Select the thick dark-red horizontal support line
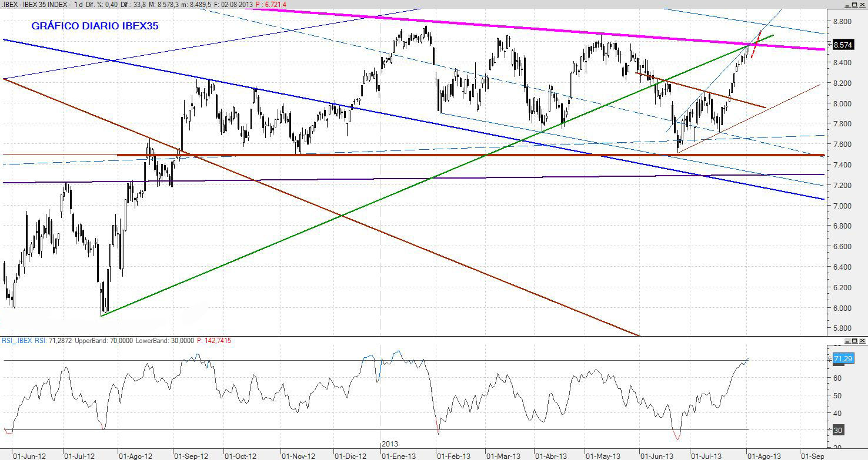The width and height of the screenshot is (868, 460). coord(470,155)
